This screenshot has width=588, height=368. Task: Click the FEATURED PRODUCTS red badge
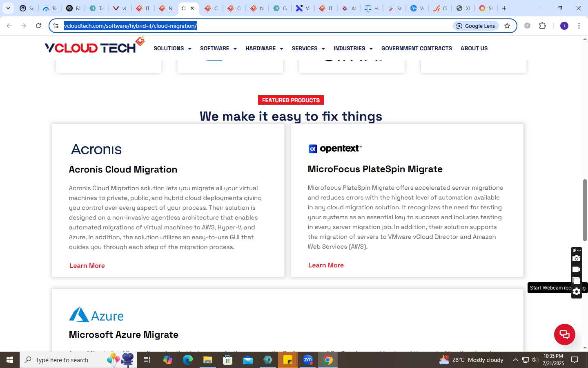click(x=291, y=100)
